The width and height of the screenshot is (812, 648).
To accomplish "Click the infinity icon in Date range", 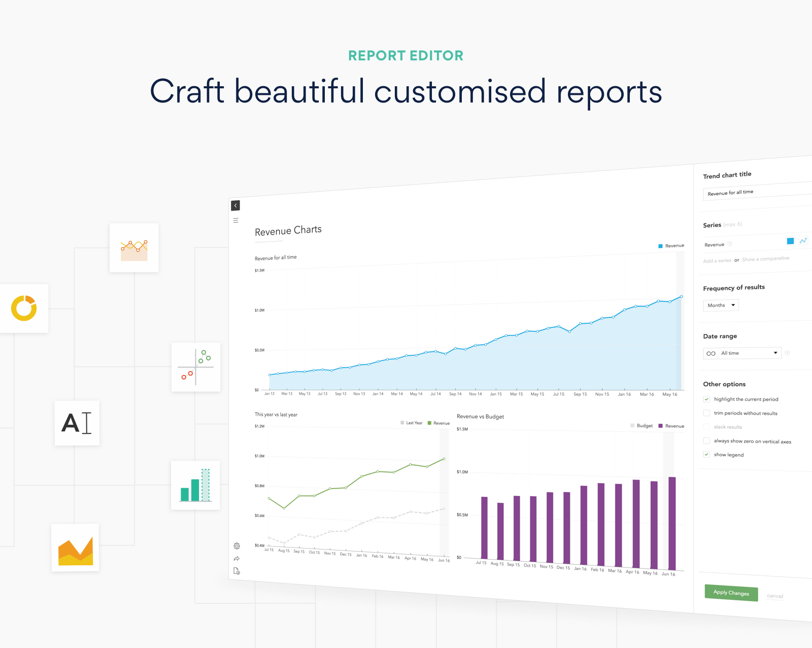I will click(x=711, y=353).
